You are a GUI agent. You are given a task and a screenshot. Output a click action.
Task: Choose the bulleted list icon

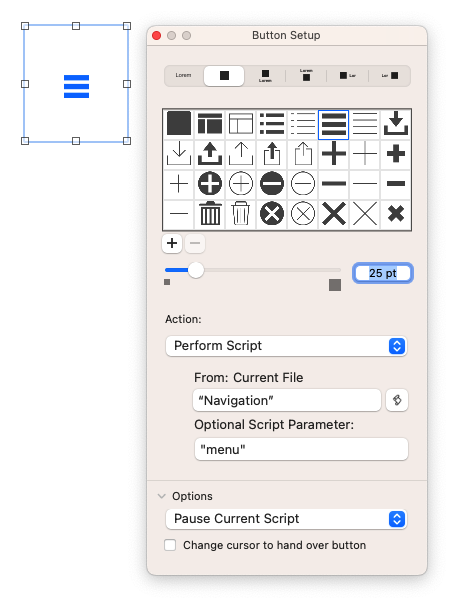272,123
